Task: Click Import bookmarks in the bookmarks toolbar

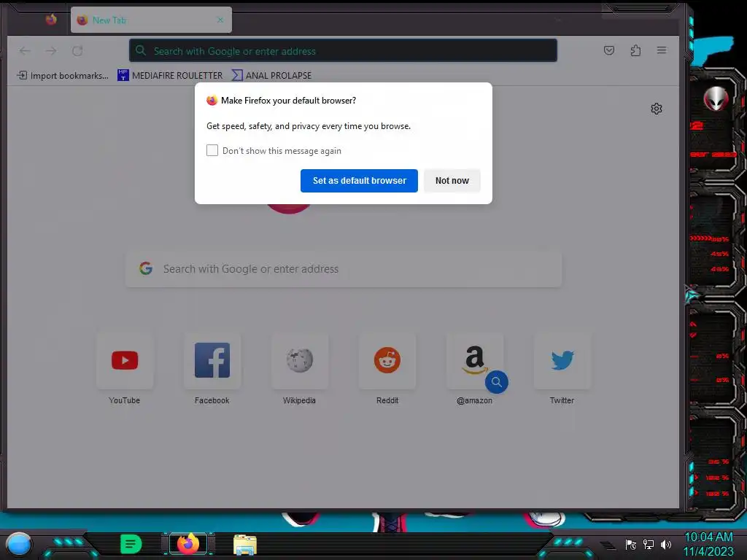Action: [63, 75]
